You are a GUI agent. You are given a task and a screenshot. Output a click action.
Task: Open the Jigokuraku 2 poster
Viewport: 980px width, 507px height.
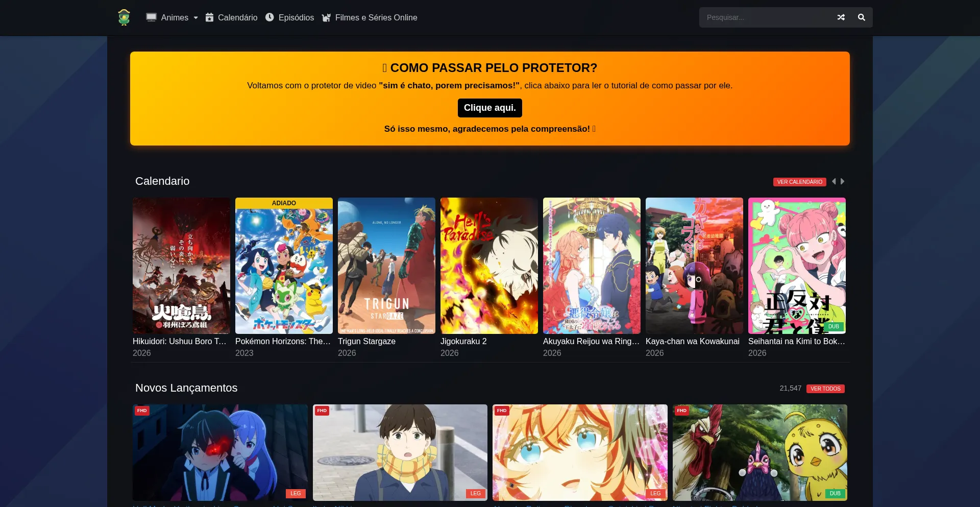point(489,265)
